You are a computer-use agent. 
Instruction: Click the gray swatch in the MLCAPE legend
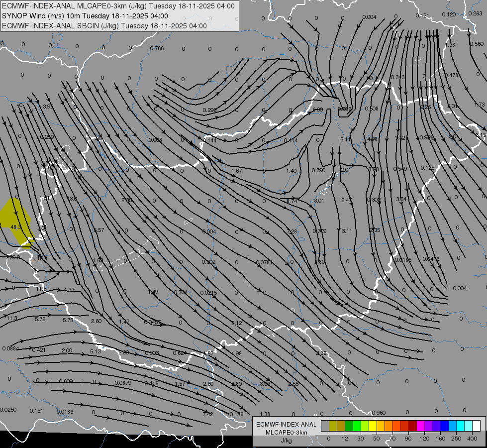click(x=325, y=426)
